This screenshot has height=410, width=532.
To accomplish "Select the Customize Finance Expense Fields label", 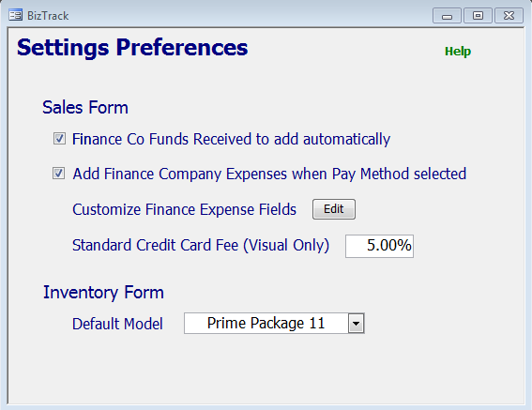I will (184, 209).
